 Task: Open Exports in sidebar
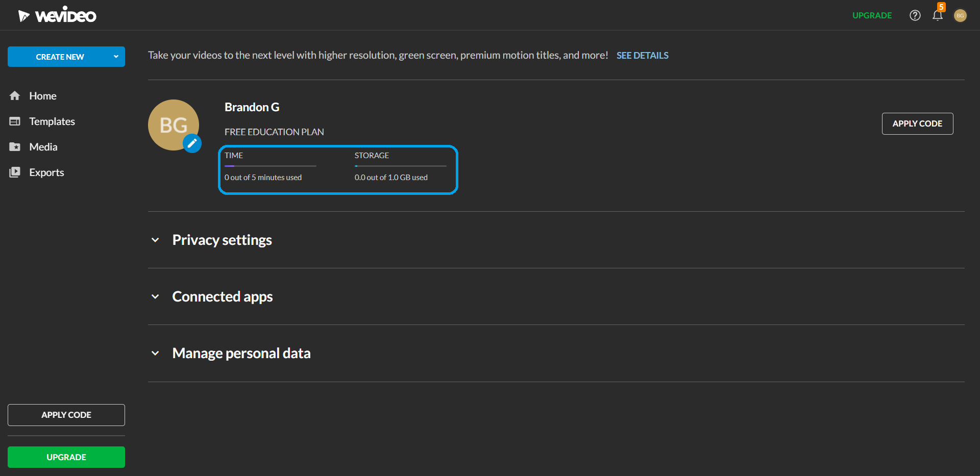[x=46, y=172]
